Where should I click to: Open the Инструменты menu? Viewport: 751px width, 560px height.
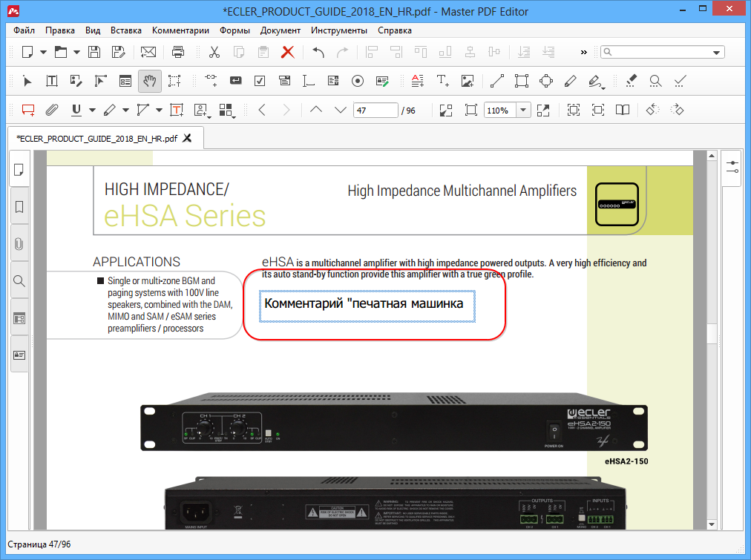click(338, 30)
